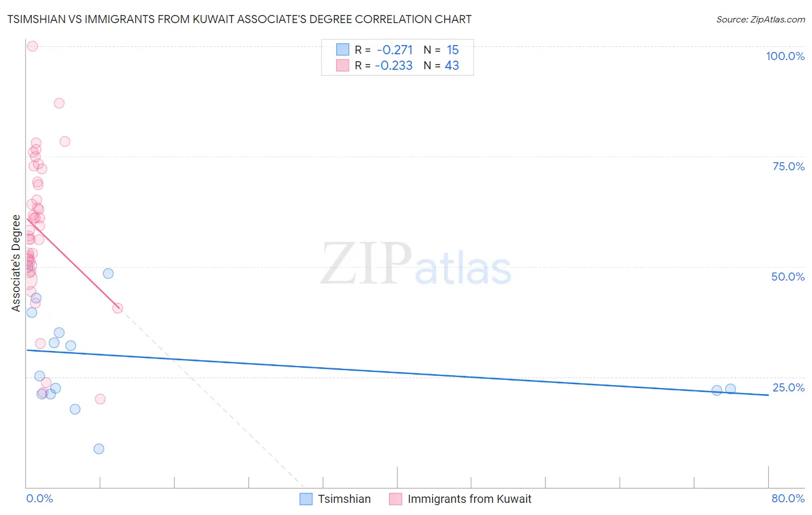Click the pink point at trend line end
This screenshot has width=812, height=515.
[118, 308]
